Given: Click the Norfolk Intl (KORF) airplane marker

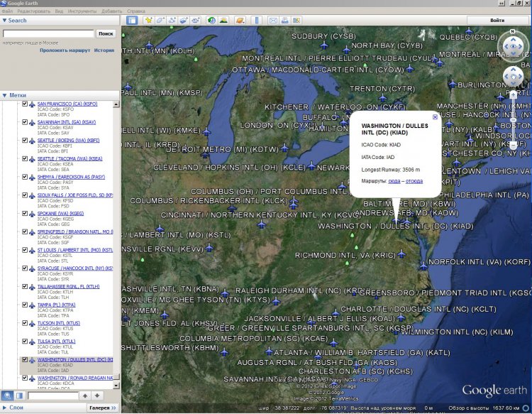Looking at the screenshot, I should pyautogui.click(x=423, y=266).
